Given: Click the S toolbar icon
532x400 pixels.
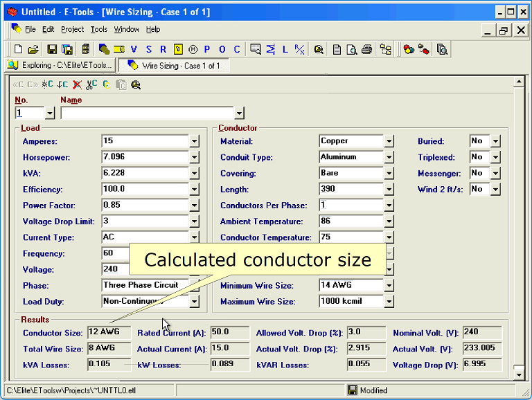Looking at the screenshot, I should (x=148, y=49).
